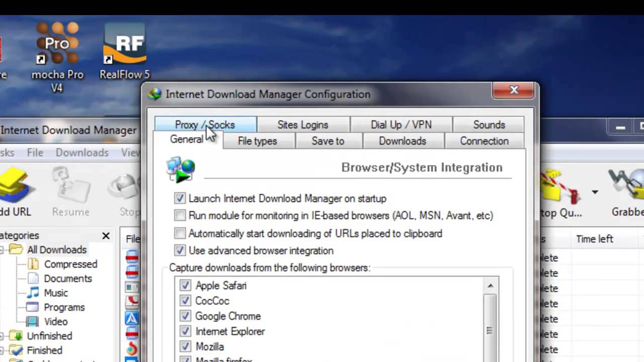Open the Stop Queue dropdown arrow
Viewport: 644px width, 362px height.
tap(595, 192)
